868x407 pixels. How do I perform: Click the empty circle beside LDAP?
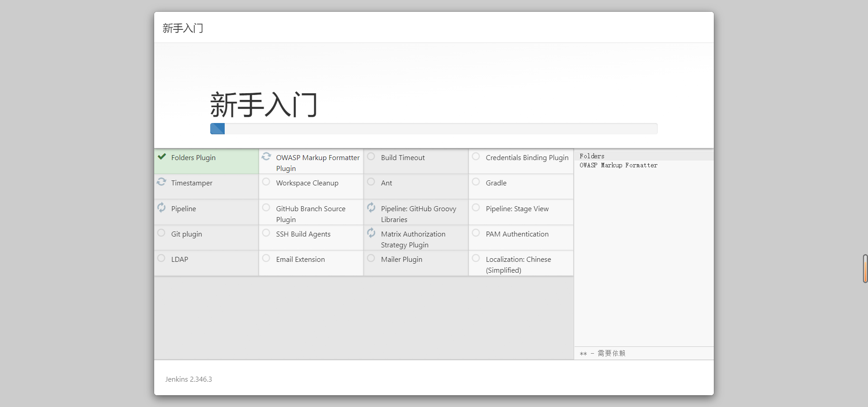tap(161, 258)
